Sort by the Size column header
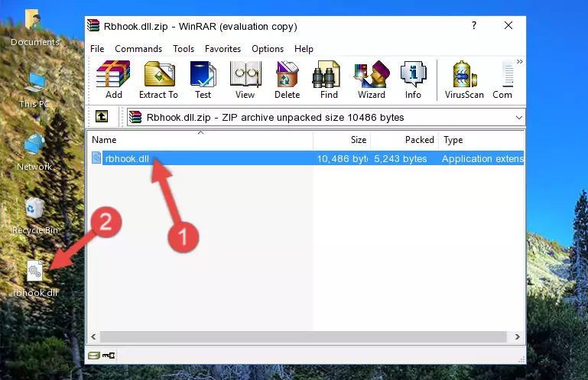This screenshot has height=380, width=588. click(342, 140)
